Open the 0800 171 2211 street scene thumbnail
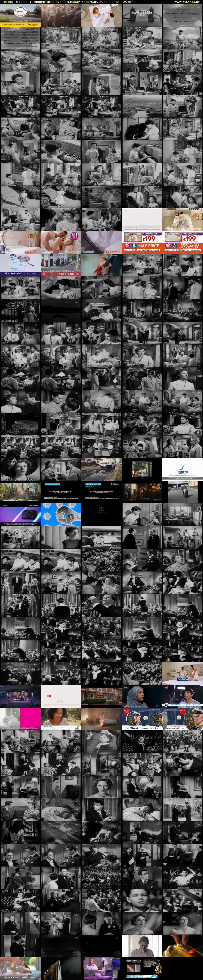The height and width of the screenshot is (980, 203). click(x=61, y=265)
